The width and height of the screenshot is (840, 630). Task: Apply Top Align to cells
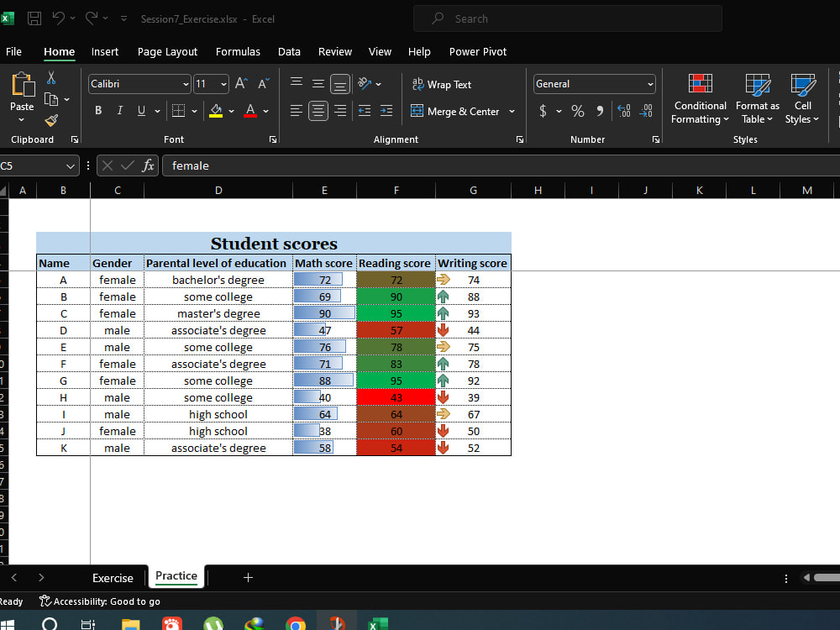[297, 83]
